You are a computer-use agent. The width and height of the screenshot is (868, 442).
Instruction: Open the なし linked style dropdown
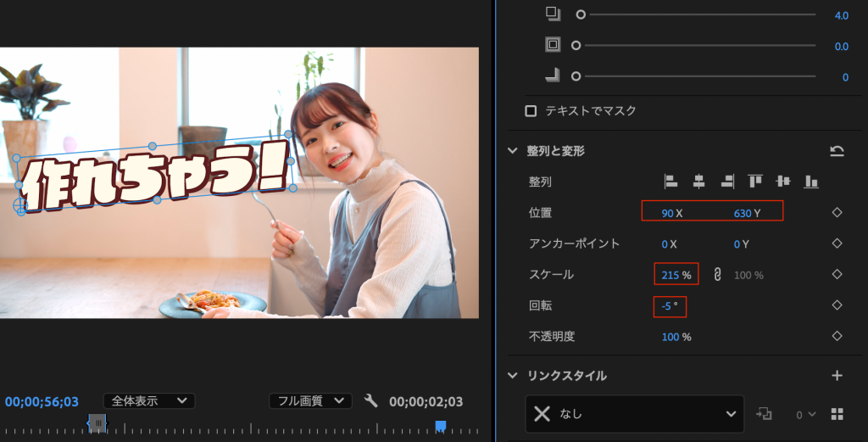[x=634, y=414]
